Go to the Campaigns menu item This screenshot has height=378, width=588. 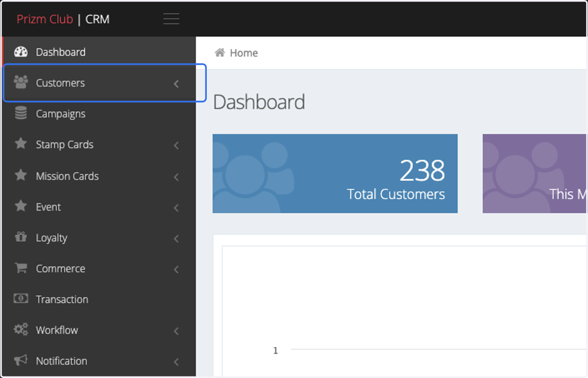(99, 114)
